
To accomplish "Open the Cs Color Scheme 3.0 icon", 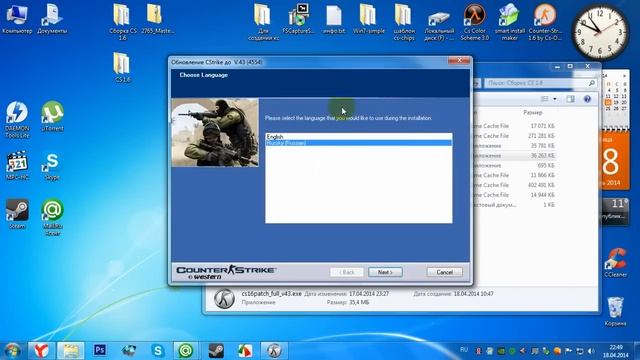I will [x=474, y=22].
